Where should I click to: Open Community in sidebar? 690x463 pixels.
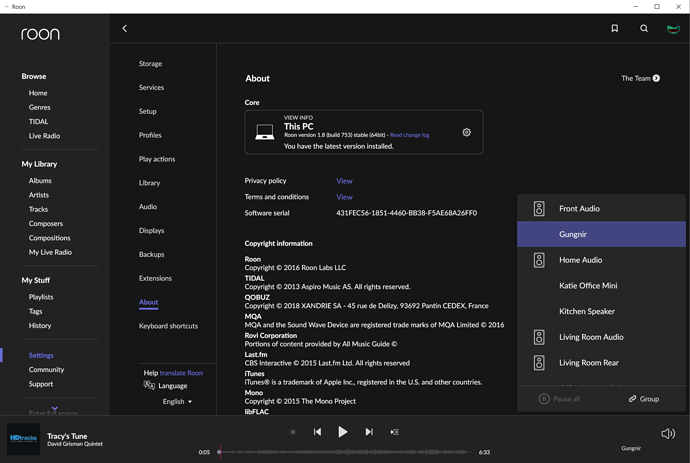46,369
